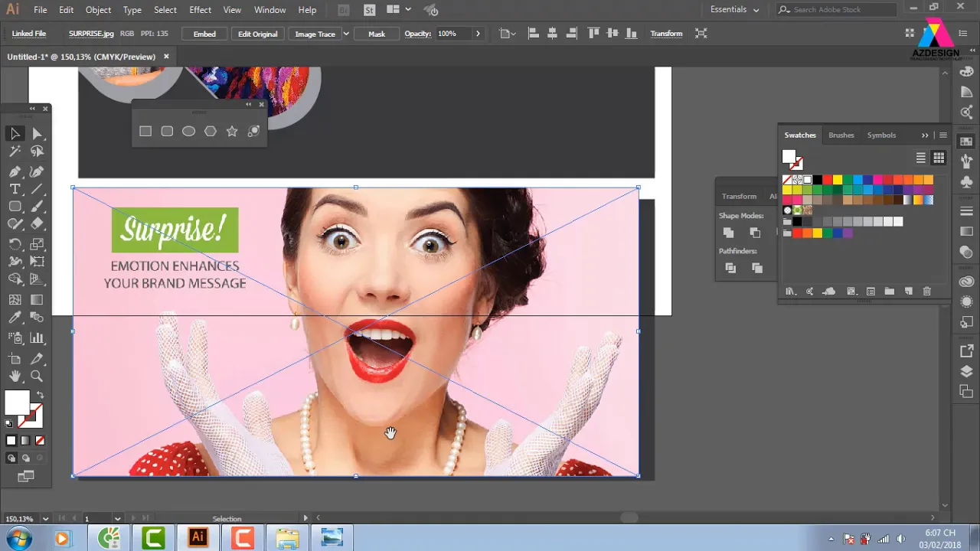The height and width of the screenshot is (551, 980).
Task: Select the Eraser tool
Action: click(37, 224)
